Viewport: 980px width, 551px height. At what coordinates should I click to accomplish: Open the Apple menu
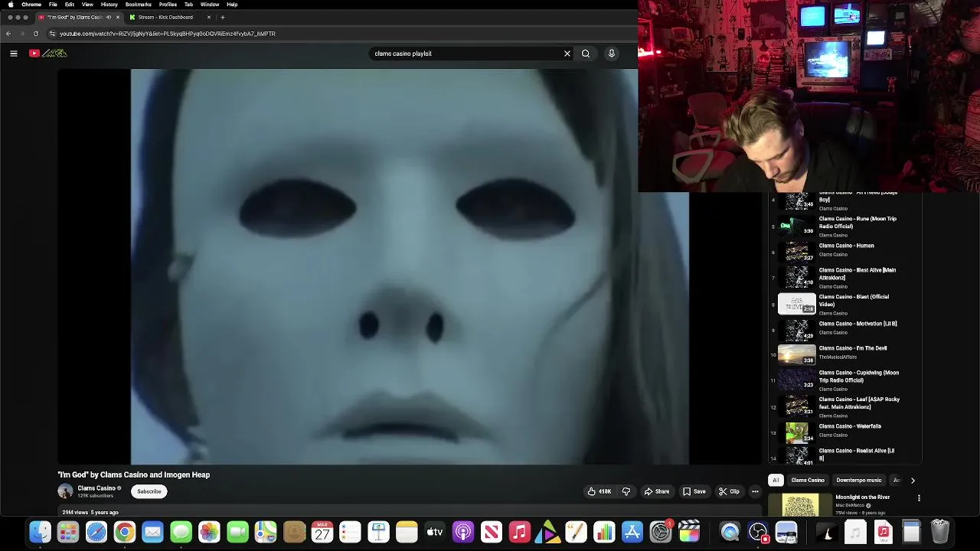10,5
